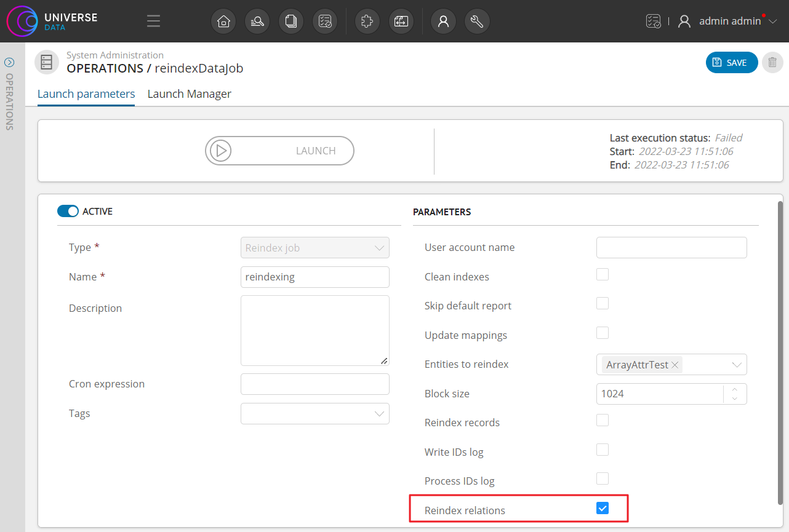The width and height of the screenshot is (789, 532).
Task: Enable the Update mappings checkbox
Action: tap(603, 333)
